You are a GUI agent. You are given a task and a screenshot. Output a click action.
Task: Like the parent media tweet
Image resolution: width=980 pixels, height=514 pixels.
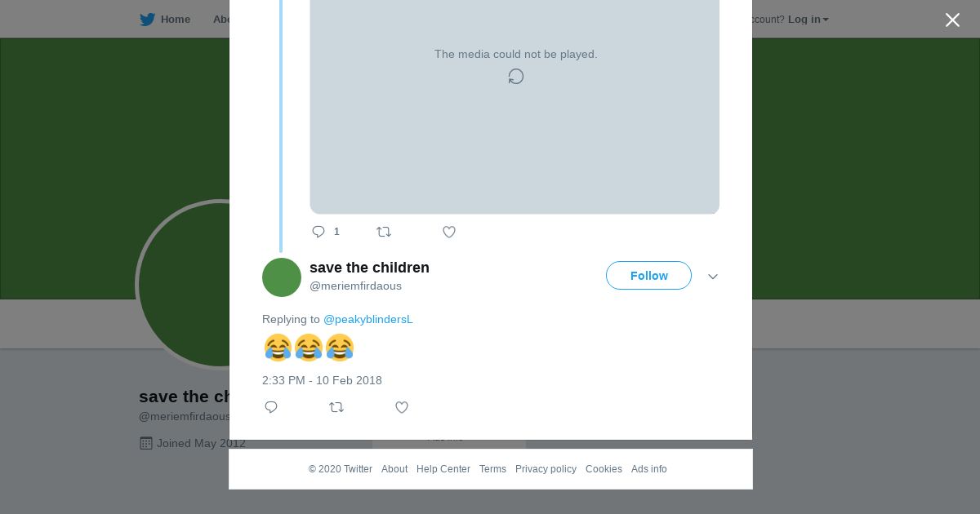[449, 232]
